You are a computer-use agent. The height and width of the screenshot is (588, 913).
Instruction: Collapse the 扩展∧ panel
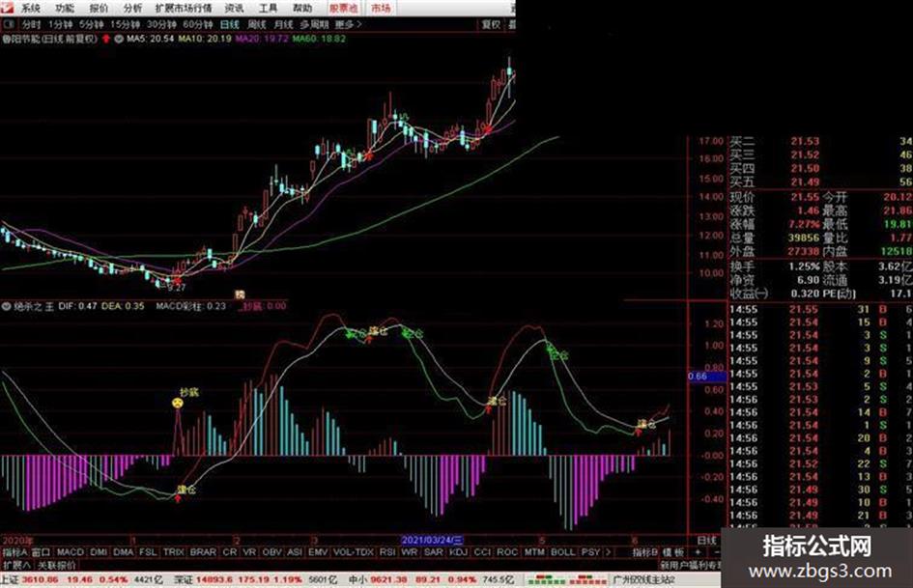(x=16, y=565)
